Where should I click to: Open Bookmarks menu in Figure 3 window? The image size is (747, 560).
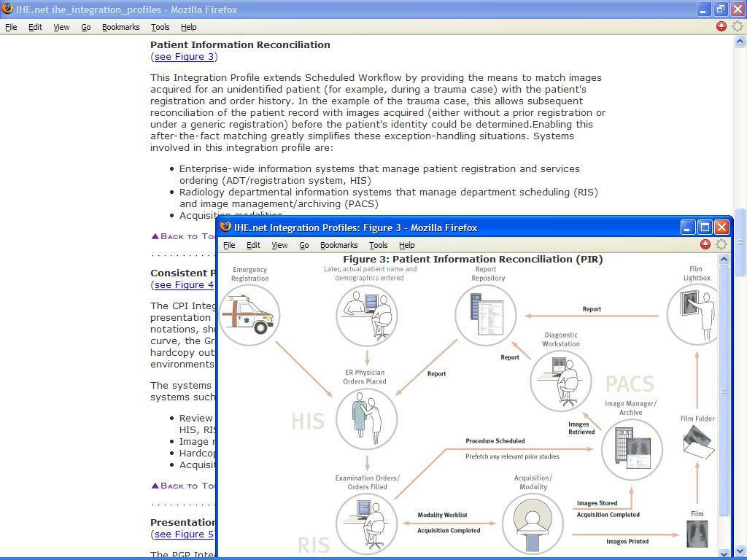[338, 245]
